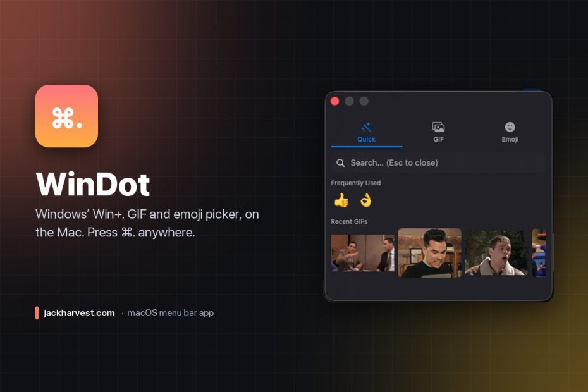Click the grey minimize window button
The image size is (588, 392).
[349, 101]
